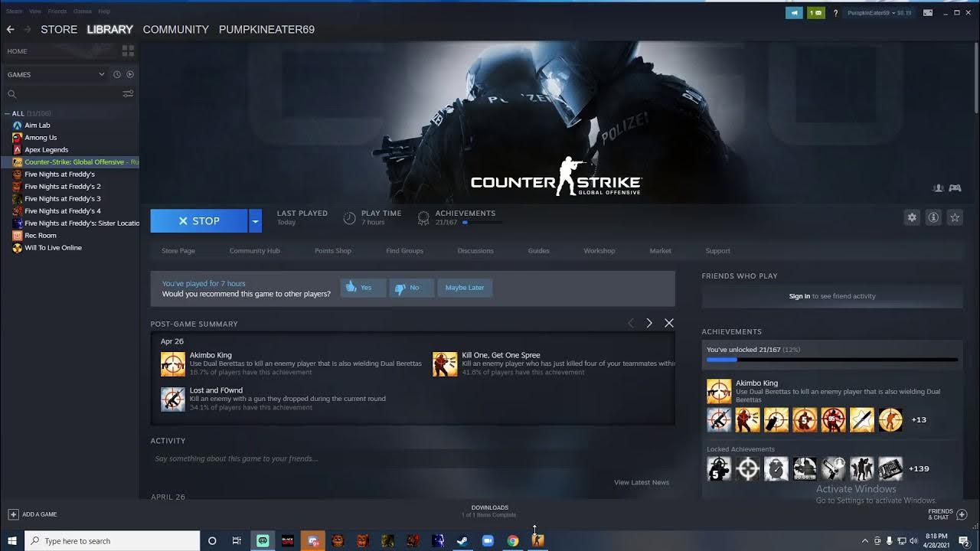This screenshot has height=551, width=980.
Task: Open game info icon
Action: [933, 217]
